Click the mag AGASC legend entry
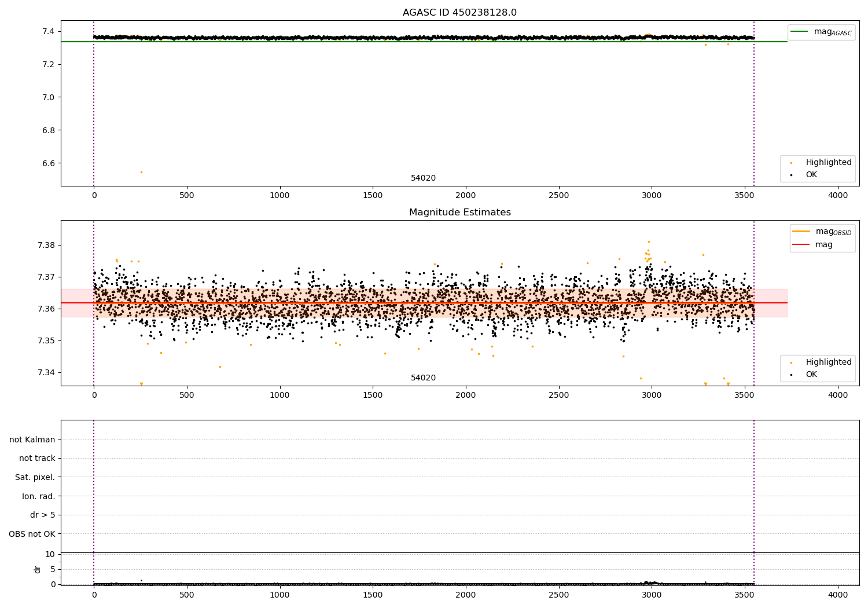The width and height of the screenshot is (868, 608). pos(822,32)
